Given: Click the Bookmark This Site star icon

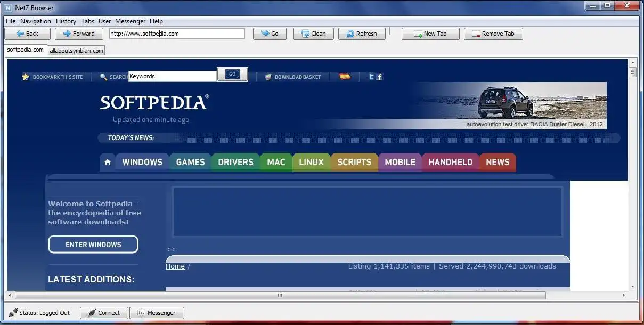Looking at the screenshot, I should 25,77.
